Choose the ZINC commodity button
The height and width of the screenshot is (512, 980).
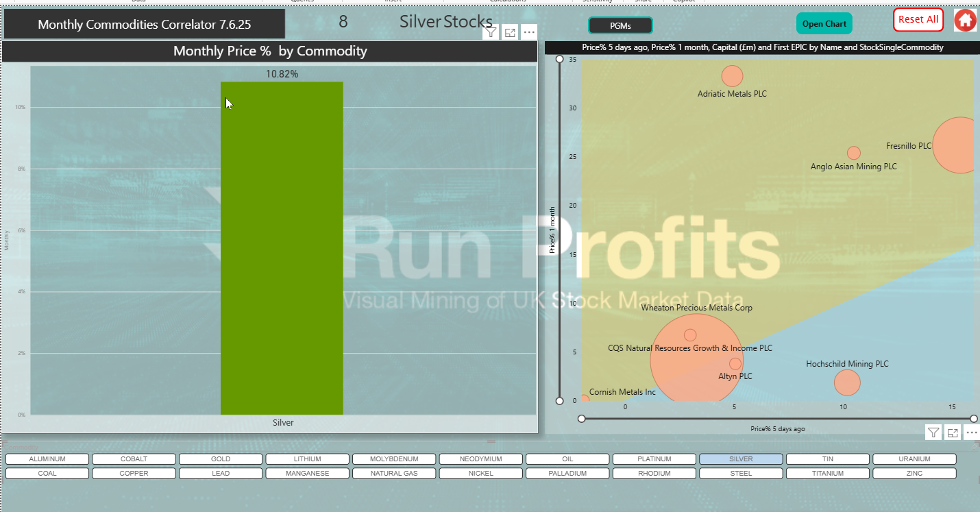click(x=914, y=474)
